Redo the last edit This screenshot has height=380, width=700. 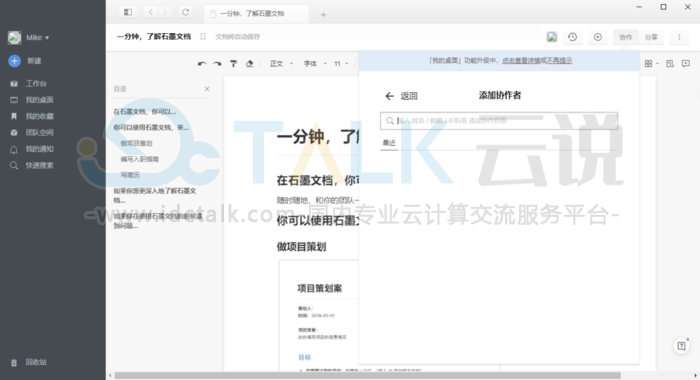(x=217, y=64)
